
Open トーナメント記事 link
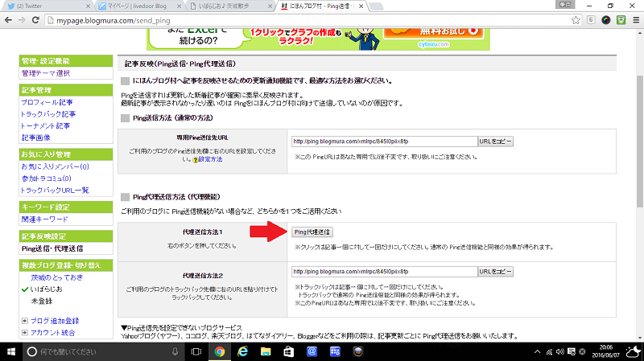click(46, 125)
